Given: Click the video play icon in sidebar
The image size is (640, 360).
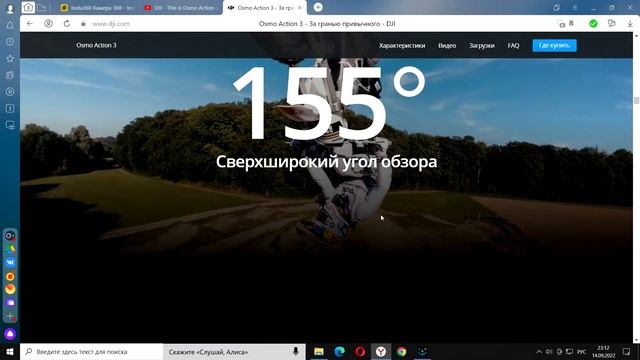Looking at the screenshot, I should coord(10,92).
